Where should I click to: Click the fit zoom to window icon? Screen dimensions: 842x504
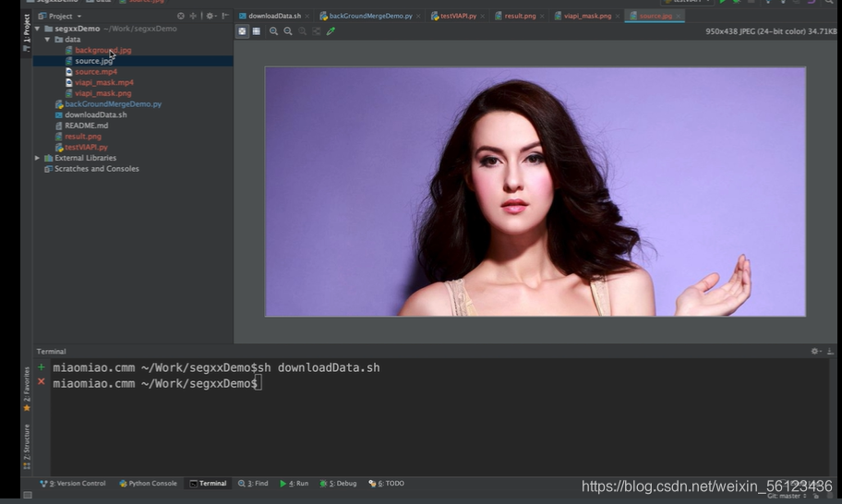tap(317, 31)
